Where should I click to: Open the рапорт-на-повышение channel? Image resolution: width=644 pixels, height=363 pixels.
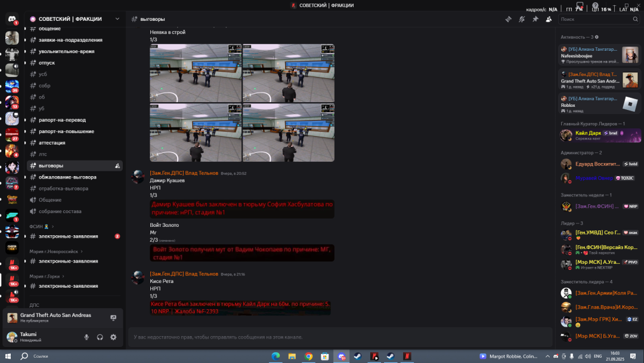(x=66, y=131)
